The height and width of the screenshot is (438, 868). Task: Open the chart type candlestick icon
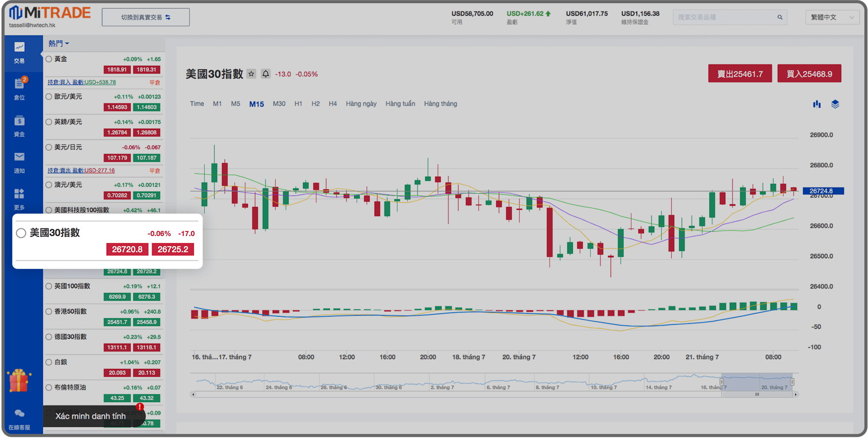pyautogui.click(x=817, y=104)
